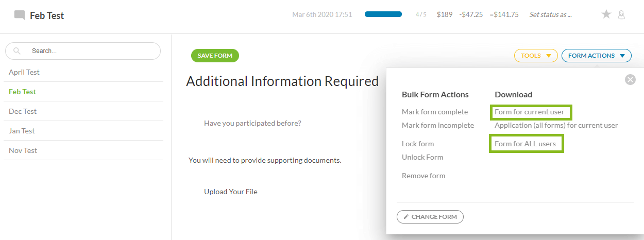Screen dimensions: 644x240
Task: Open Dec Test in the sidebar
Action: click(23, 111)
